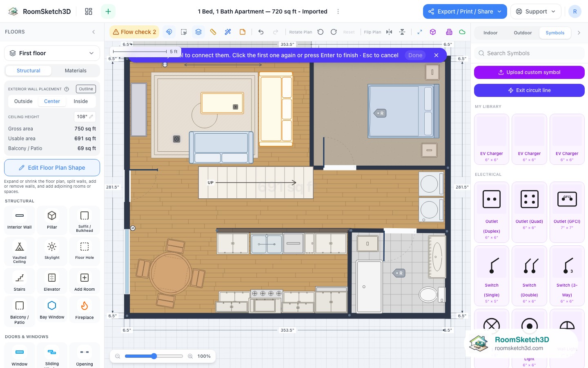Add a Skylight
Viewport: 588px width, 368px height.
coord(52,251)
